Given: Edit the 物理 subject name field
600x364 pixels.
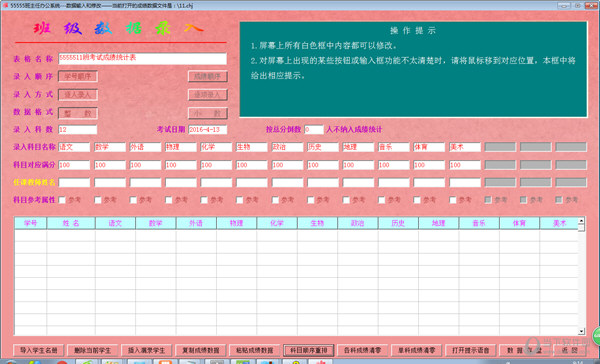Looking at the screenshot, I should pos(181,147).
